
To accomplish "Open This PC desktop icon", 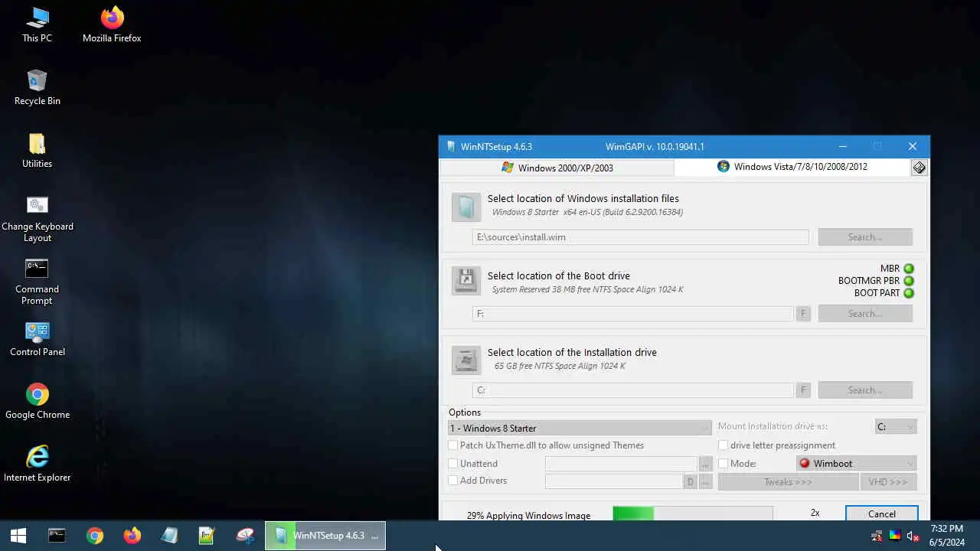I will click(x=37, y=24).
